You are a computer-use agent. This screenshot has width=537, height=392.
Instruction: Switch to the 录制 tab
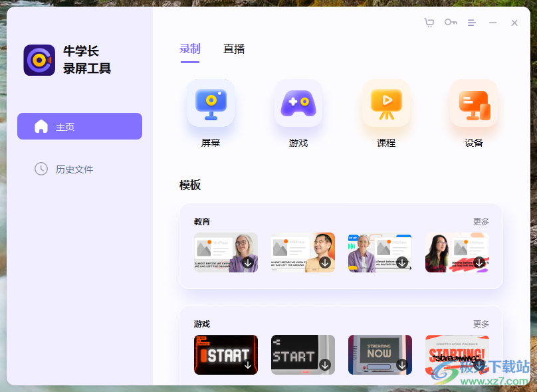pos(190,49)
